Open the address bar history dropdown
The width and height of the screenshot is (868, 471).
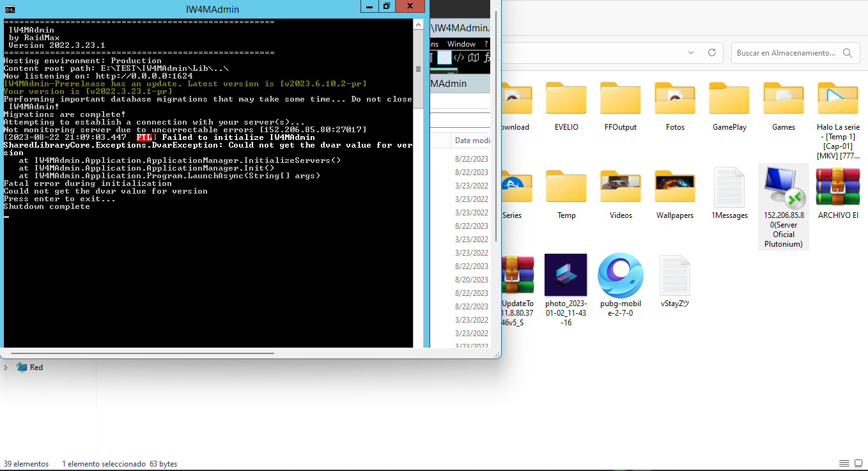click(690, 52)
